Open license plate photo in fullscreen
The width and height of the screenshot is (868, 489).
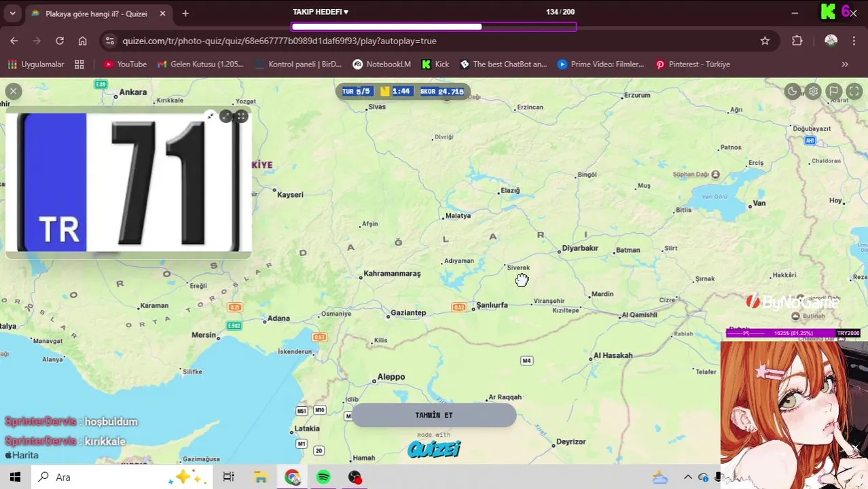click(241, 116)
